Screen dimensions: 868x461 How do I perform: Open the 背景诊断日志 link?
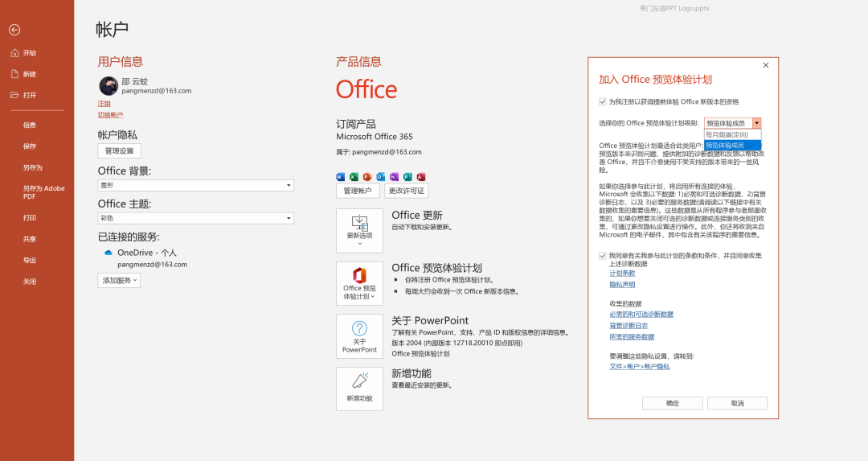tap(628, 325)
